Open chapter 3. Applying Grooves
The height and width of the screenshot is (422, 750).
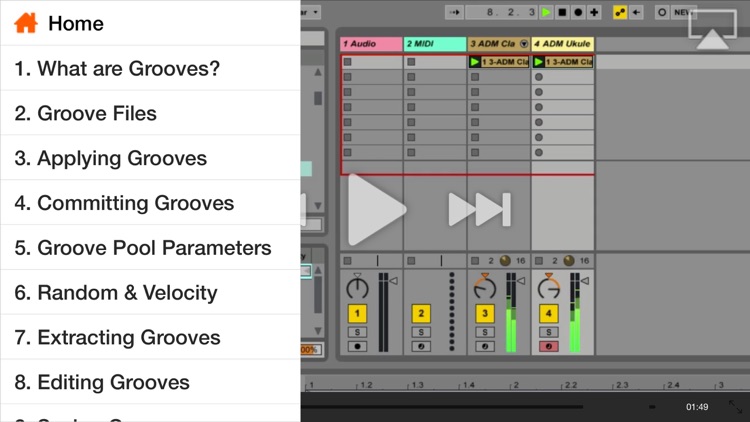(x=150, y=158)
